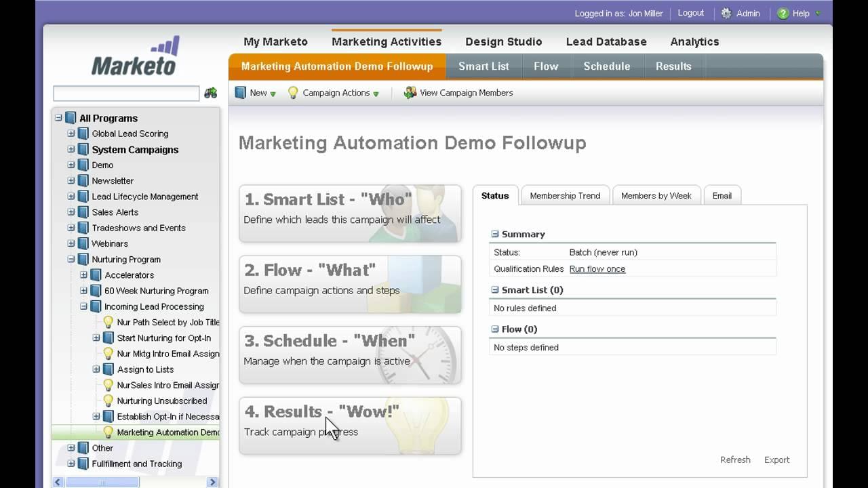Open the 4. Results "Wow!" card
The image size is (868, 488).
click(350, 426)
